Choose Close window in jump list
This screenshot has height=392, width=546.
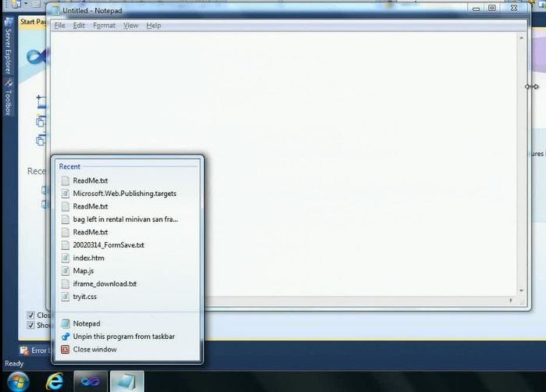[x=127, y=349]
